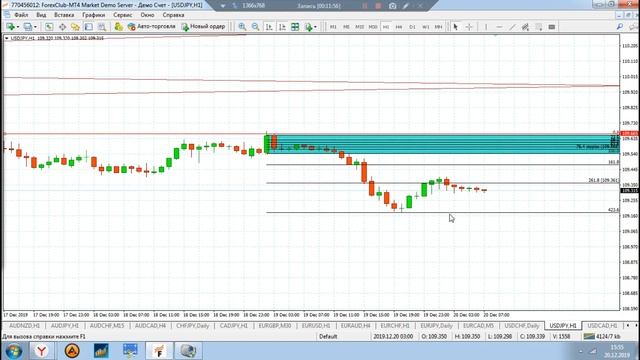
Task: Select the Fibonacci Retracement tool
Action: pos(539,27)
